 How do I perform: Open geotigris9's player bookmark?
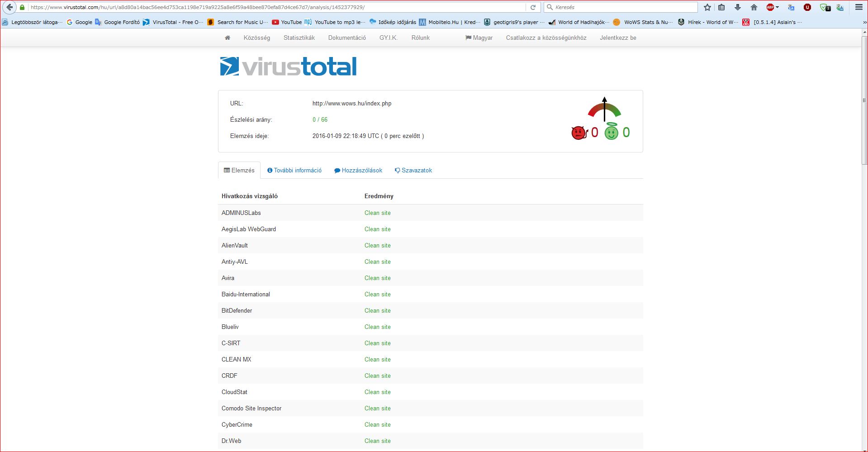(514, 22)
